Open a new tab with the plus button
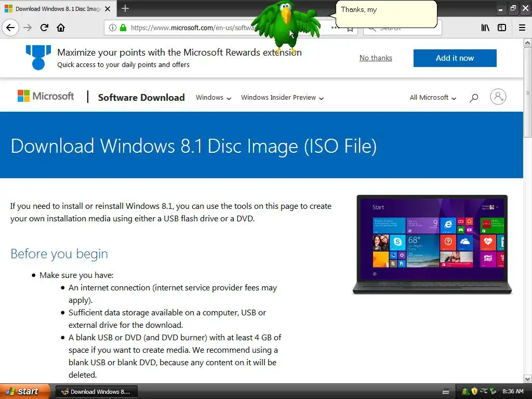Viewport: 532px width, 399px height. [x=125, y=8]
